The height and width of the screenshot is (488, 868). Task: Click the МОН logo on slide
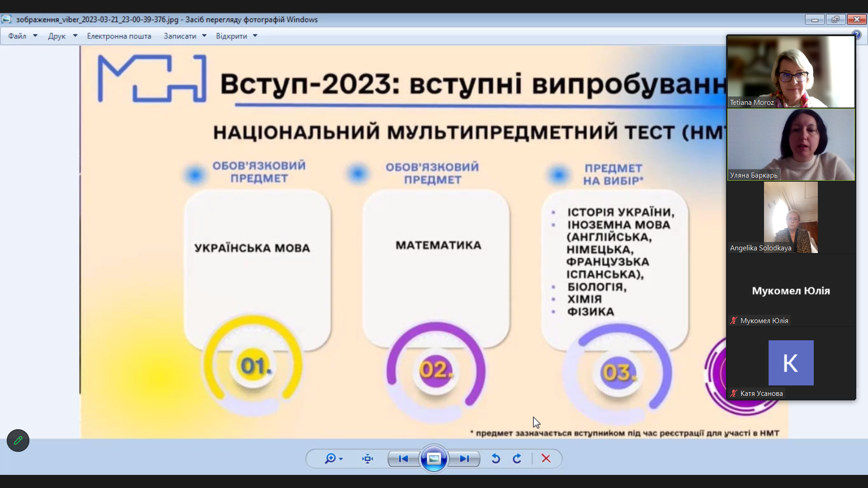tap(152, 78)
